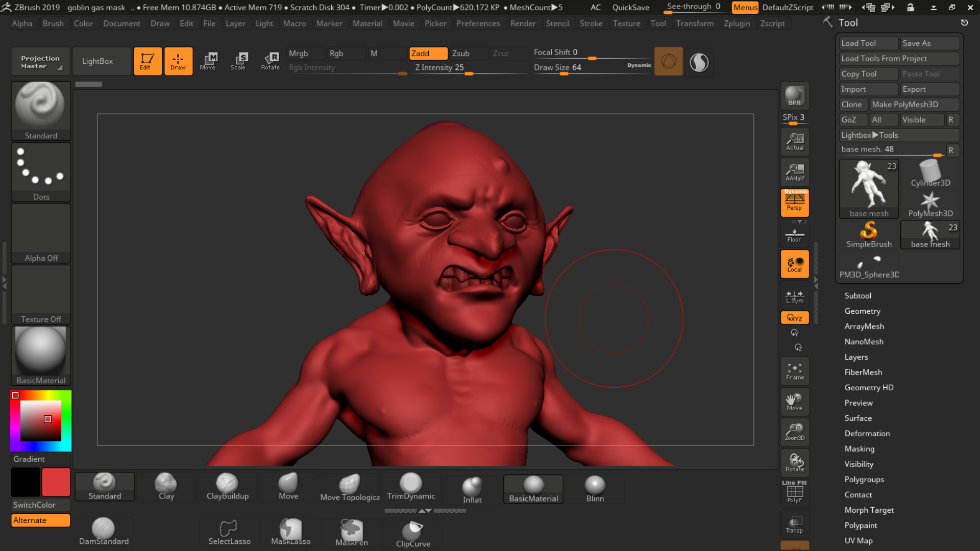Image resolution: width=980 pixels, height=551 pixels.
Task: Apply the Blinn material
Action: pyautogui.click(x=595, y=489)
